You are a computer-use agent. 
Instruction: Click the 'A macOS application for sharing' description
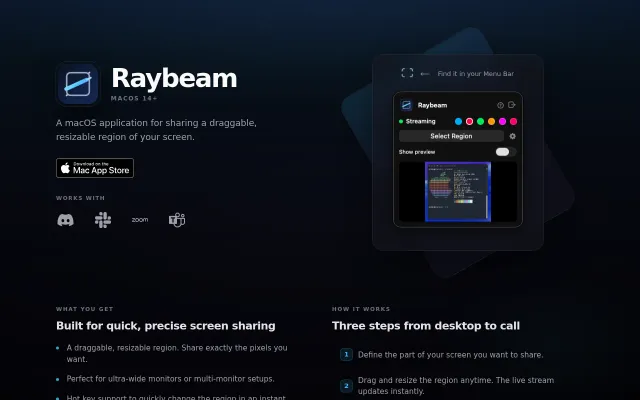pos(156,130)
